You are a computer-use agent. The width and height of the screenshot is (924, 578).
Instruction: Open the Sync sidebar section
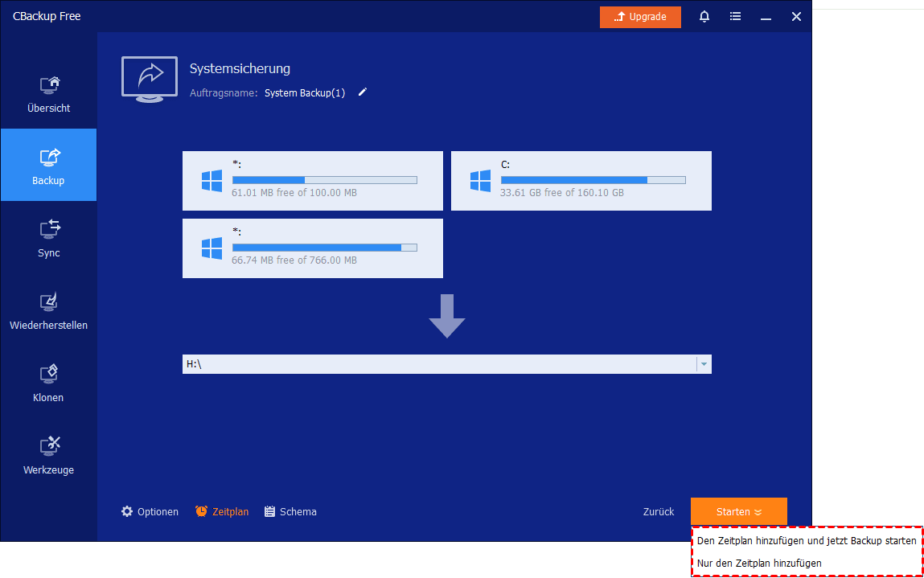(48, 238)
